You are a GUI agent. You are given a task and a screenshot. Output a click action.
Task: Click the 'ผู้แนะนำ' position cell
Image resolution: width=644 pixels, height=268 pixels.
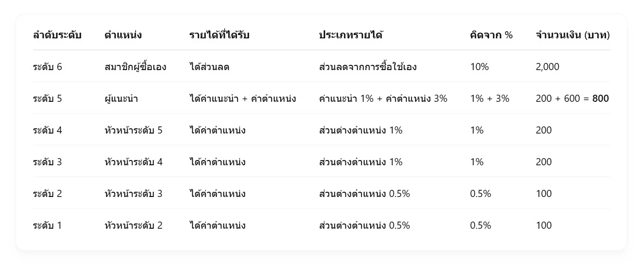(121, 98)
